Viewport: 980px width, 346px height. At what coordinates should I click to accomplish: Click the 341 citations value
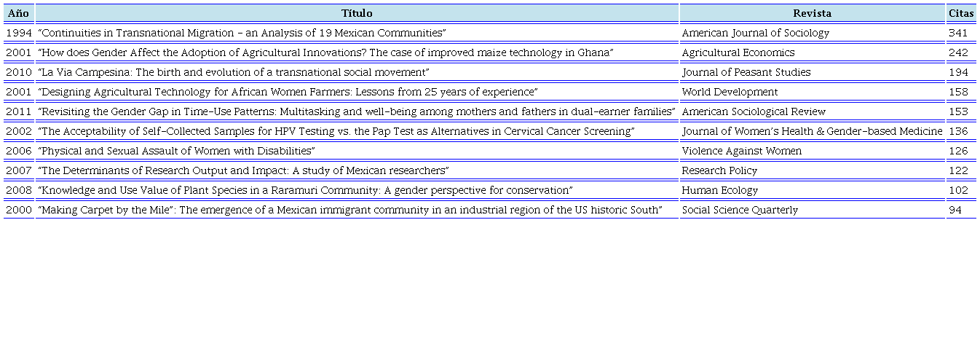958,33
